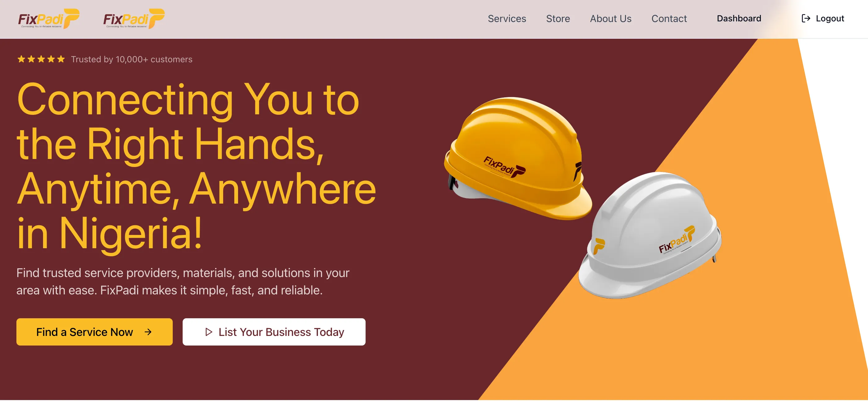The height and width of the screenshot is (401, 868).
Task: Click the play triangle icon in List Your Business
Action: pyautogui.click(x=209, y=332)
